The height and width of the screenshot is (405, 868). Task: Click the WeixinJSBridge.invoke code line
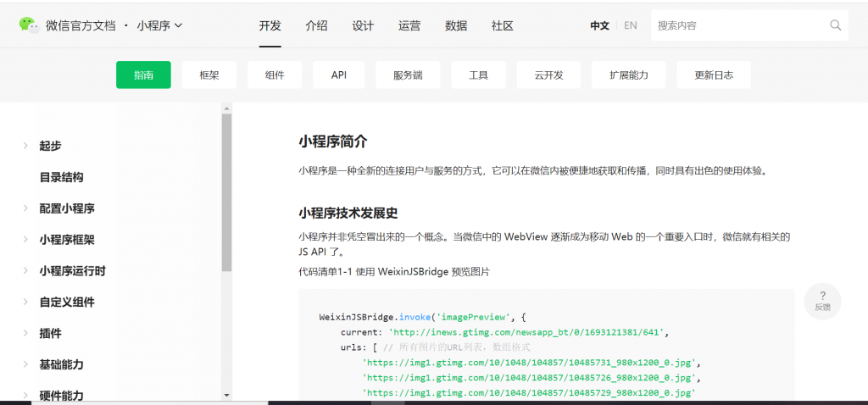coord(422,318)
